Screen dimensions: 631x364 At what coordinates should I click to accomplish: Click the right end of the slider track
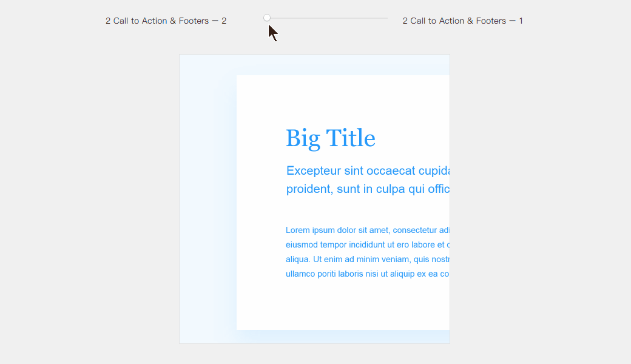(x=386, y=18)
